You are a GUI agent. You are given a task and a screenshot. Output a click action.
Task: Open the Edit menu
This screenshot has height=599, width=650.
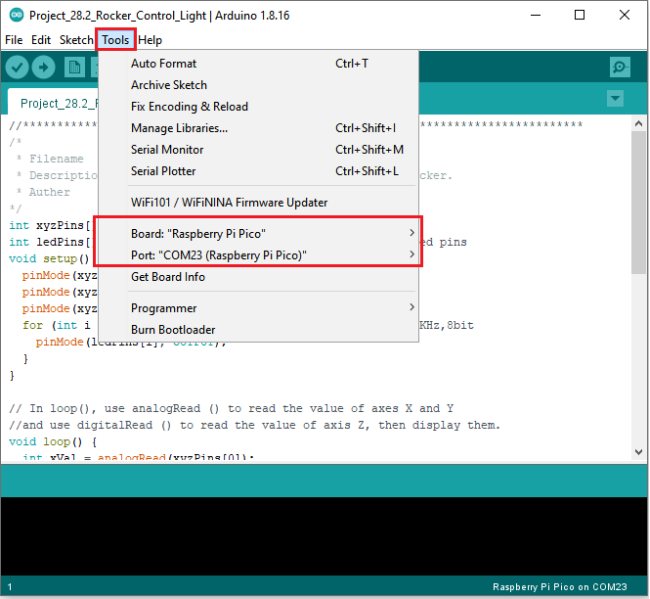click(41, 40)
